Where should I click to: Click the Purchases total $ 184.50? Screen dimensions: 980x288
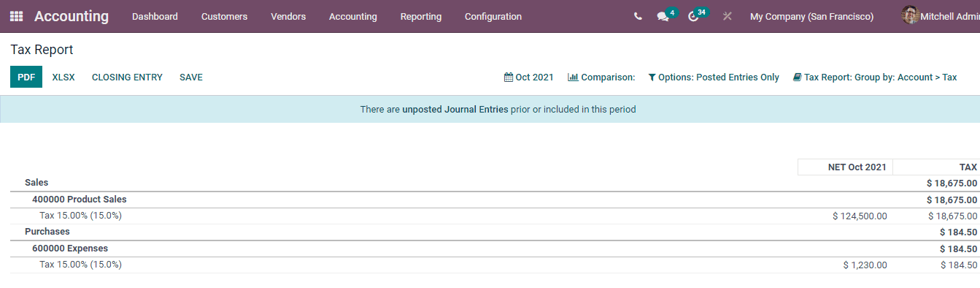click(958, 232)
